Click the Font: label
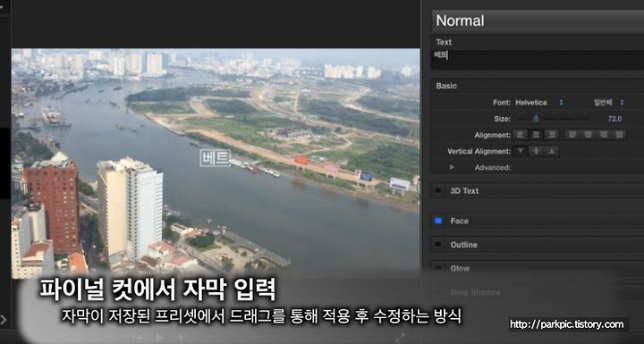 pos(502,103)
